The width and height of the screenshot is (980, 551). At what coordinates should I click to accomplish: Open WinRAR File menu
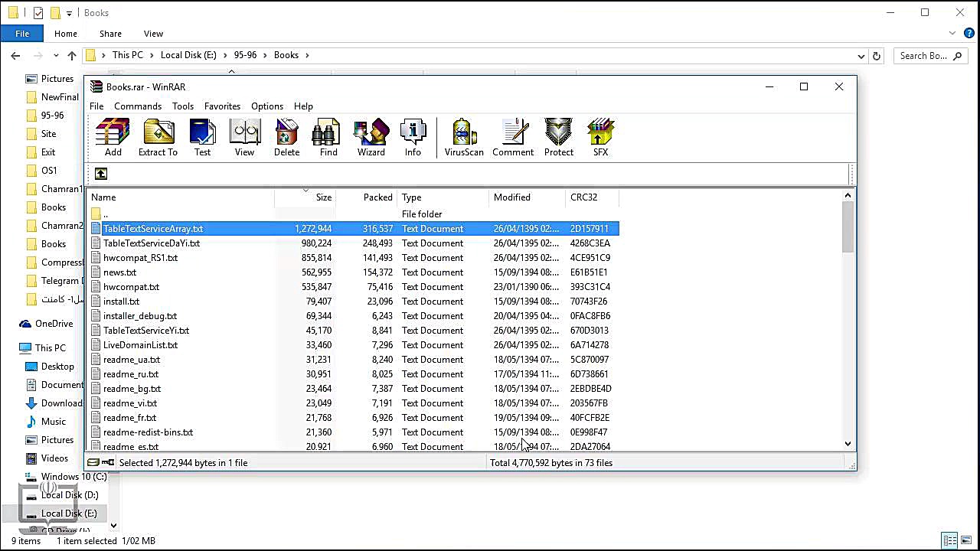click(x=96, y=106)
